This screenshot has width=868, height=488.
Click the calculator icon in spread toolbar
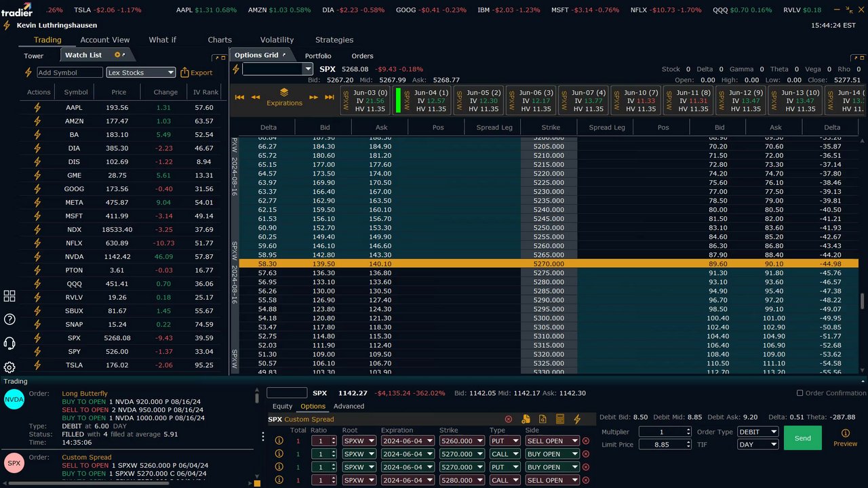[x=560, y=420]
